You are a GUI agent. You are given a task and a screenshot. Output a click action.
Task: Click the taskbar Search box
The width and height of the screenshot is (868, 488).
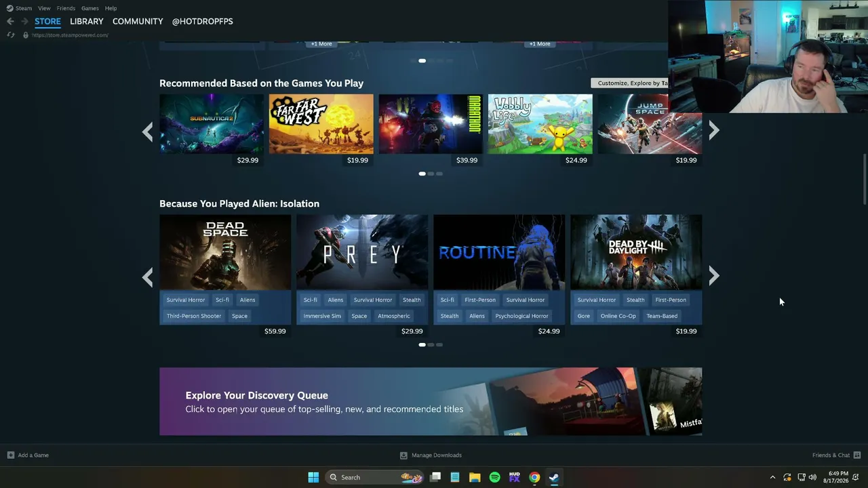[x=375, y=477]
